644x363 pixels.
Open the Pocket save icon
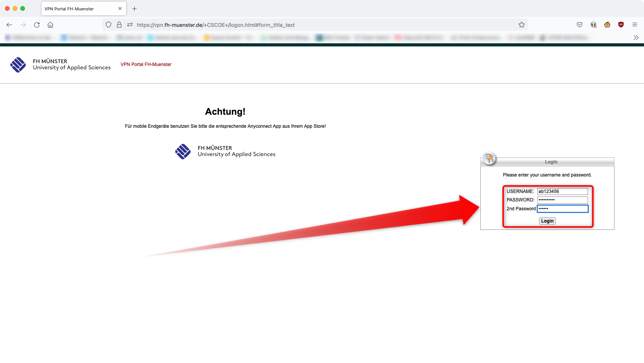click(x=580, y=25)
